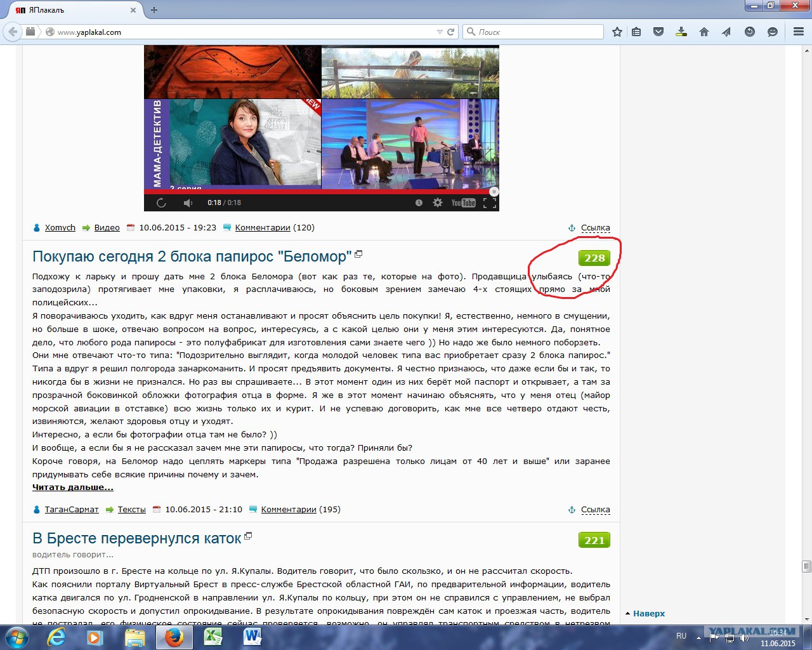Open the site identity globe icon
The height and width of the screenshot is (650, 812).
tap(50, 32)
